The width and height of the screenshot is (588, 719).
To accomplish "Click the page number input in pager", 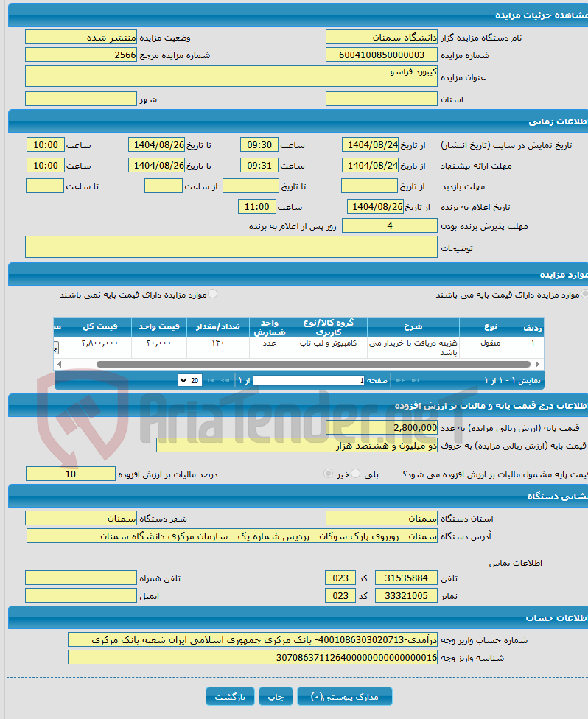I will pyautogui.click(x=309, y=381).
